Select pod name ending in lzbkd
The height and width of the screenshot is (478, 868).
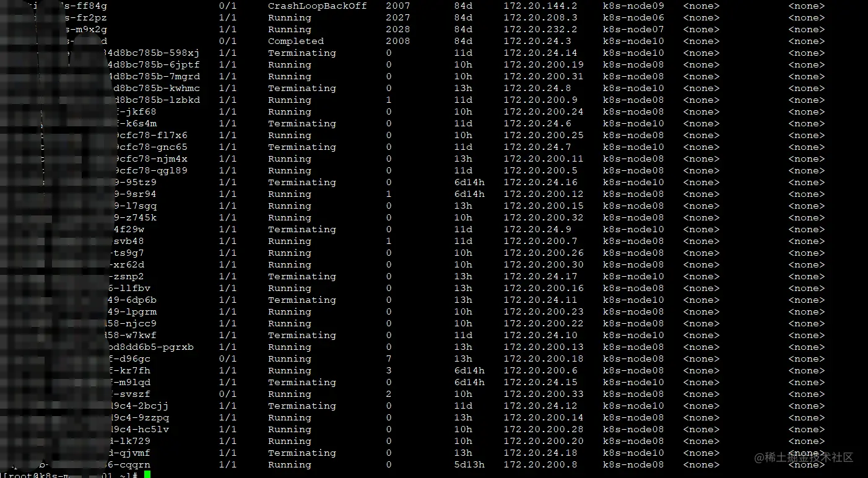(155, 100)
